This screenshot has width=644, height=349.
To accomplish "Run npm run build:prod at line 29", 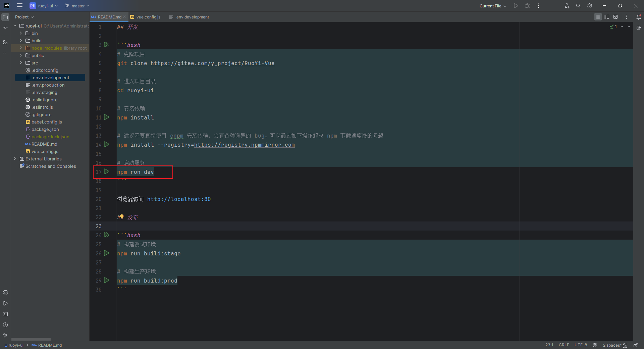I will pos(107,280).
